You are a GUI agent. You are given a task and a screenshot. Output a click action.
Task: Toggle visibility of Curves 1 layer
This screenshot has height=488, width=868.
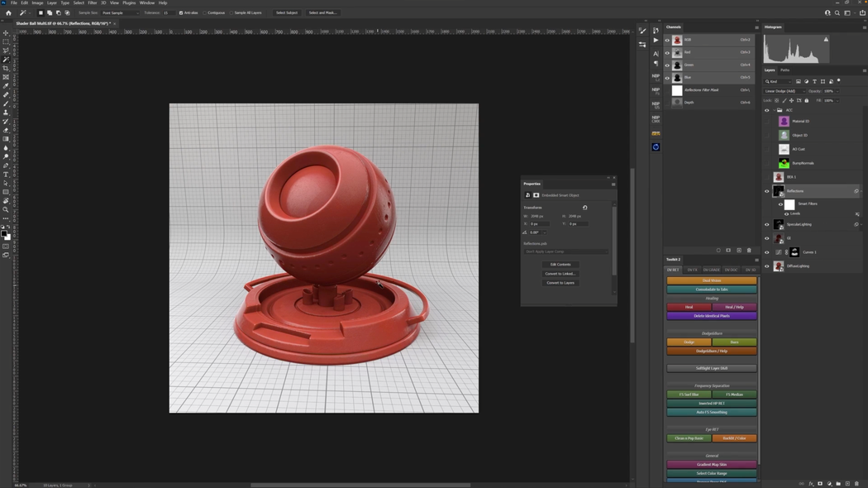767,252
